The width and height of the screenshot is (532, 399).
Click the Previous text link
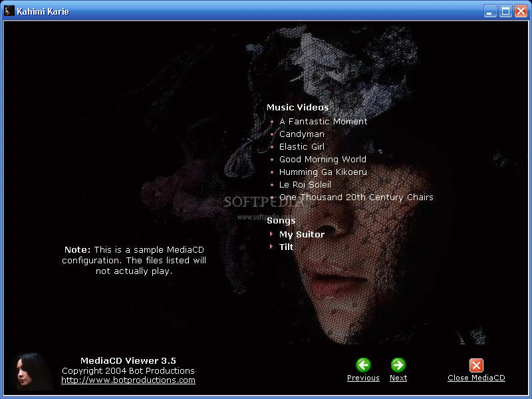[363, 378]
